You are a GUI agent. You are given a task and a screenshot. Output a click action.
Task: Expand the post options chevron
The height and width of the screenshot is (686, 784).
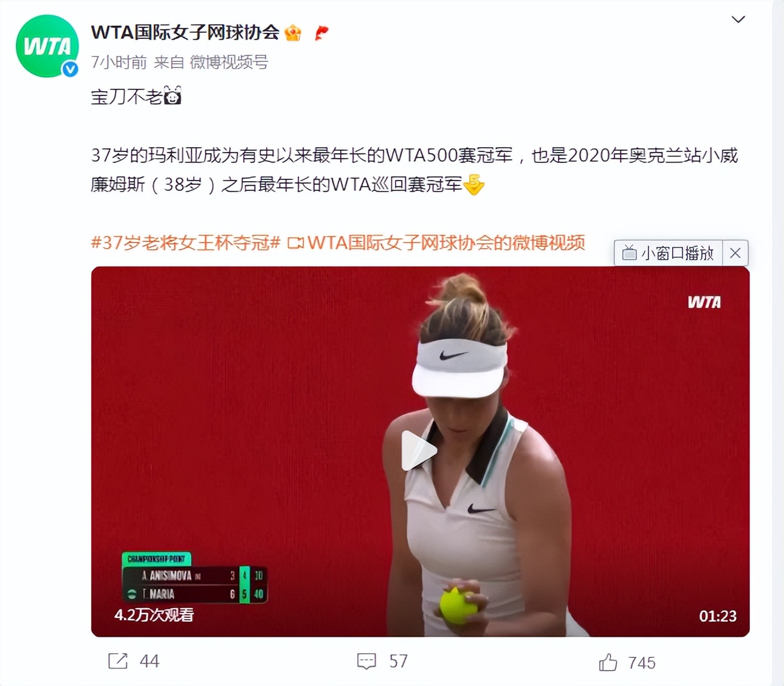pos(738,19)
